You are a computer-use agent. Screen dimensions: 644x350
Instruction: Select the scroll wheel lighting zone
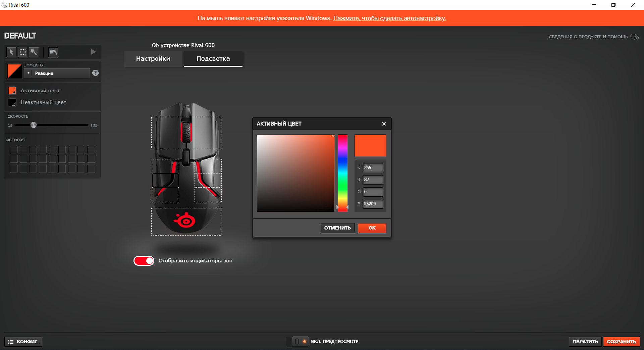click(x=186, y=133)
